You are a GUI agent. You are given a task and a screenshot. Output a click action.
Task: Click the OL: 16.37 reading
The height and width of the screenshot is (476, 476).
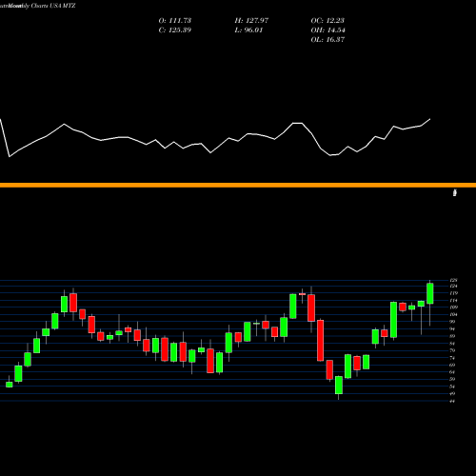(x=327, y=40)
